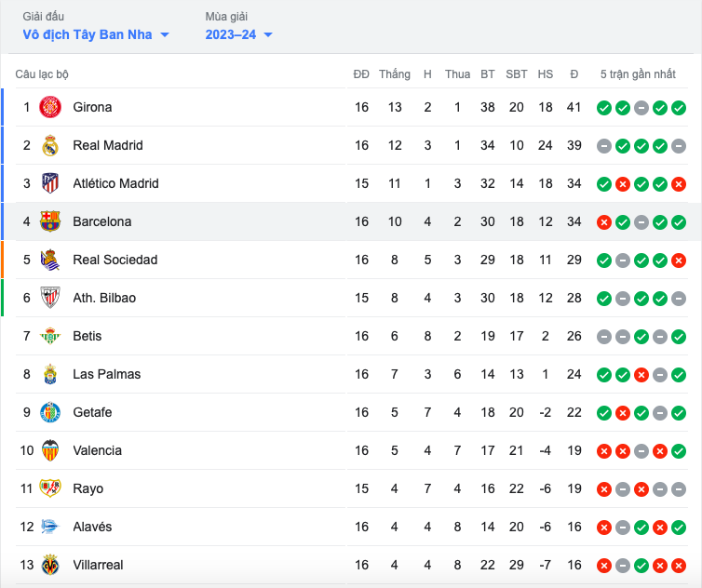Click the Valencia bat crest
This screenshot has width=702, height=588.
(x=50, y=450)
